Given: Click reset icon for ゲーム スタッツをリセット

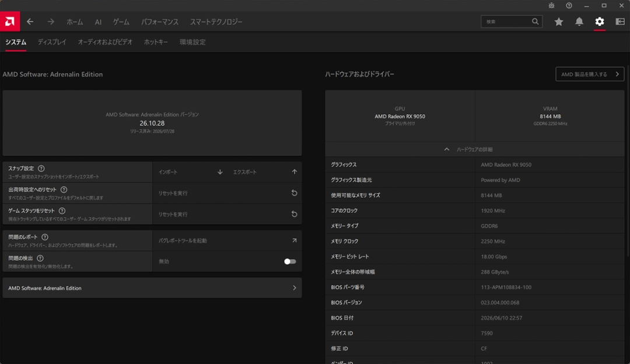Looking at the screenshot, I should (295, 214).
